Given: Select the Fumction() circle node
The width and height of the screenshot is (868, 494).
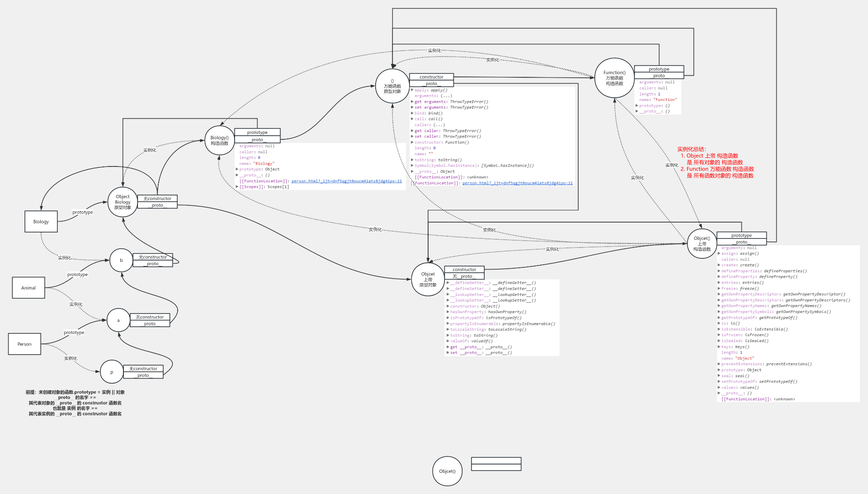Looking at the screenshot, I should 614,78.
